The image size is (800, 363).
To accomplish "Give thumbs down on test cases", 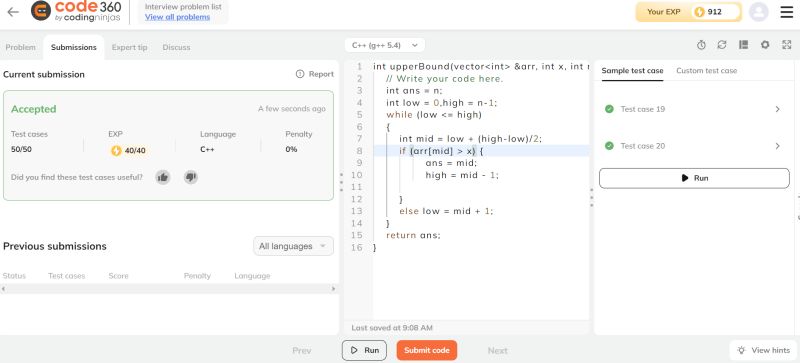I will point(191,177).
